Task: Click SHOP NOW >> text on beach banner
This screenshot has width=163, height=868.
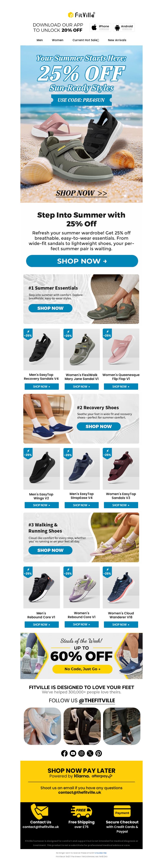Action: (81, 193)
